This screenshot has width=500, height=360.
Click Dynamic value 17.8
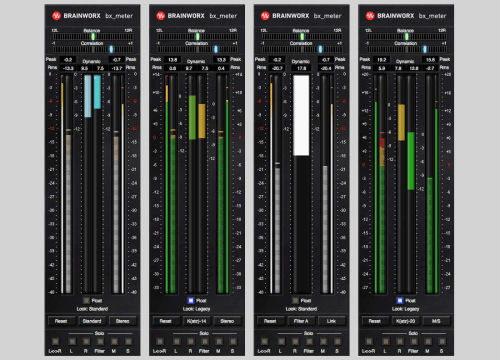[x=301, y=68]
